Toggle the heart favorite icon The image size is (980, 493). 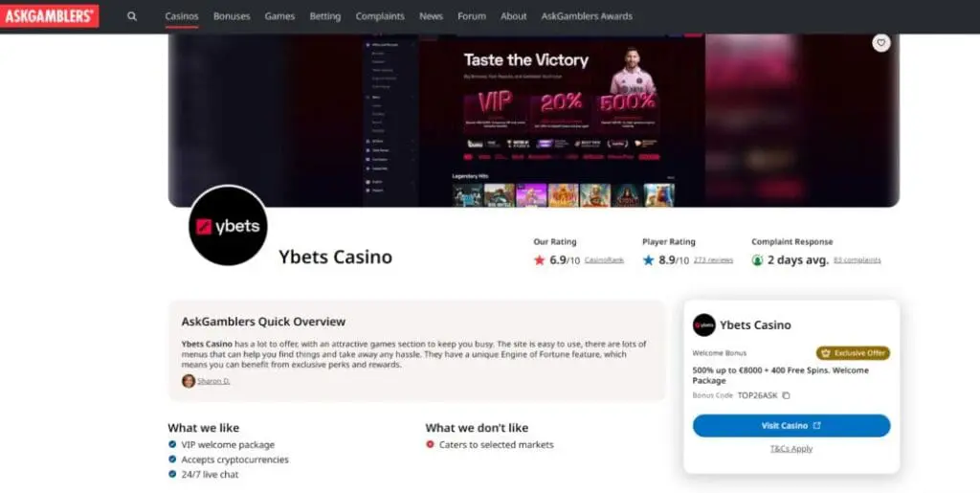click(881, 42)
